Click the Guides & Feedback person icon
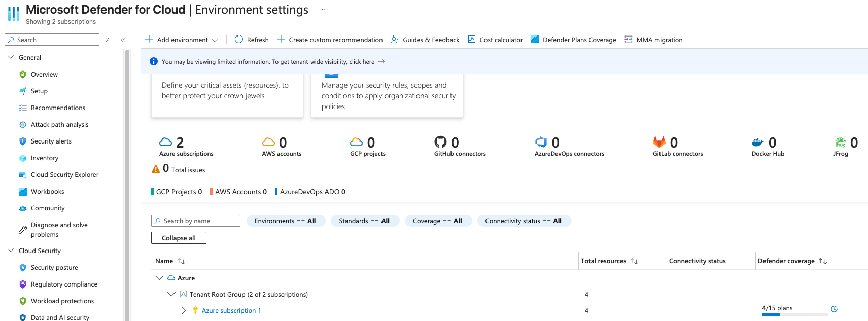Viewport: 868px width, 321px height. tap(395, 39)
